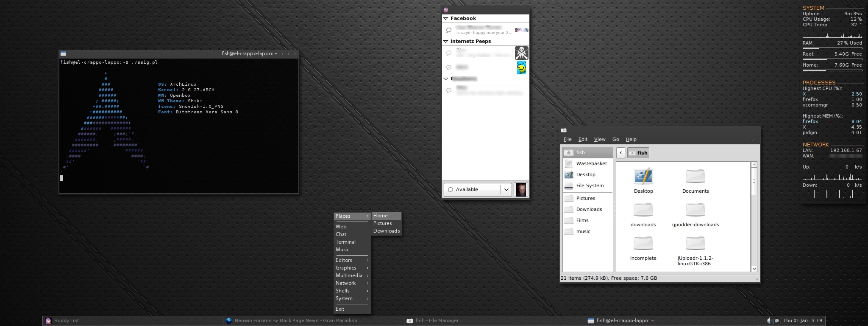Click the skull buddy icon in Internetz Peeps
The image size is (868, 326).
(521, 53)
